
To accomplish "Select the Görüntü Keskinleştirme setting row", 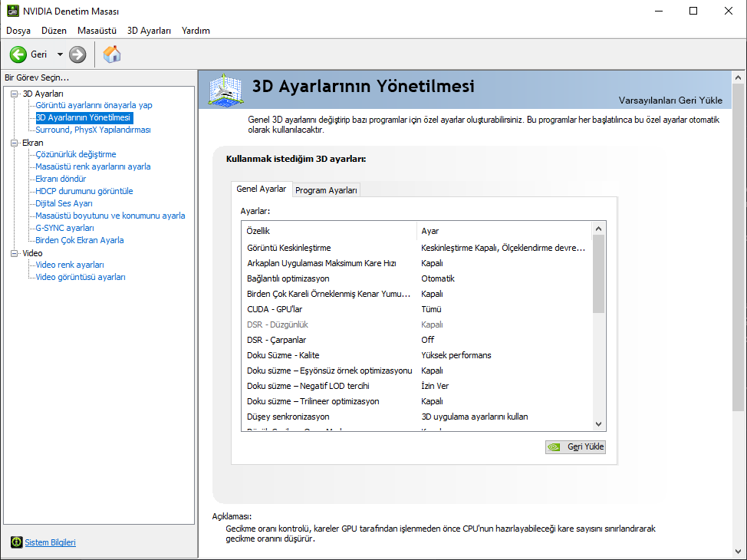I will [417, 248].
